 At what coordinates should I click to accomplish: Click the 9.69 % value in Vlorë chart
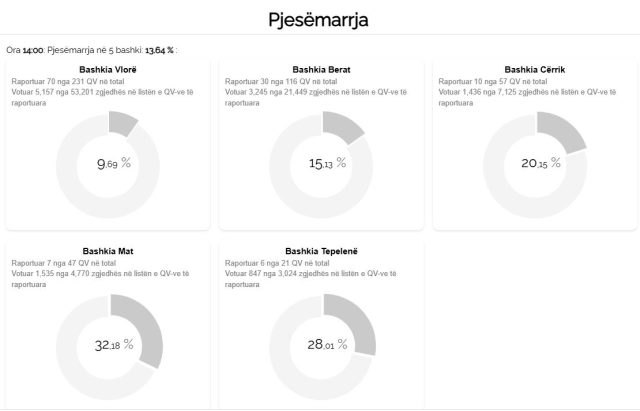(113, 163)
